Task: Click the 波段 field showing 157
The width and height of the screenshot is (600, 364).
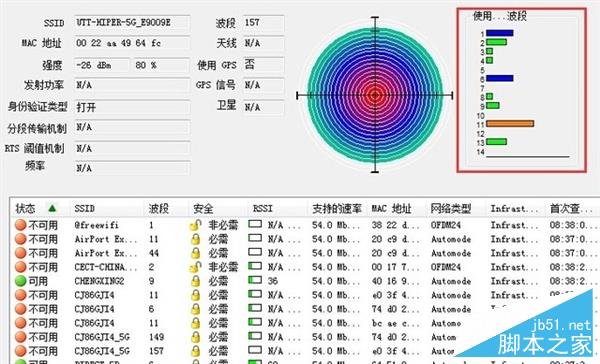Action: tap(264, 23)
